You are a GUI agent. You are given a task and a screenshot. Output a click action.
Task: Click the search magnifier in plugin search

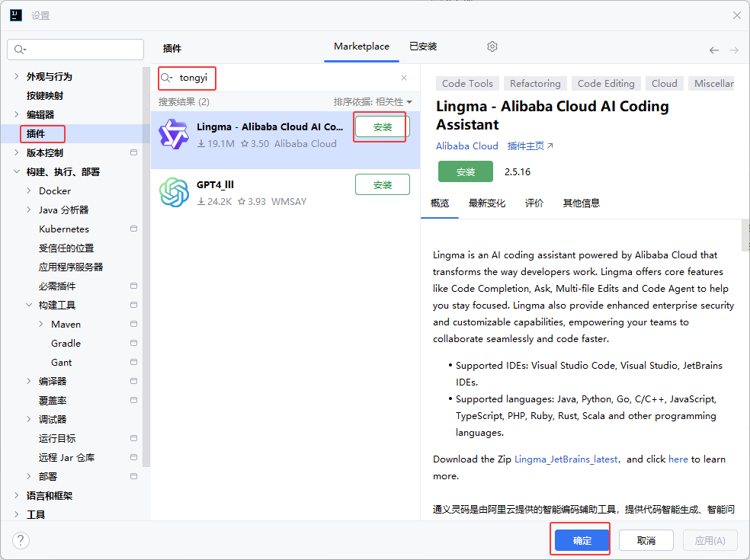pyautogui.click(x=166, y=78)
